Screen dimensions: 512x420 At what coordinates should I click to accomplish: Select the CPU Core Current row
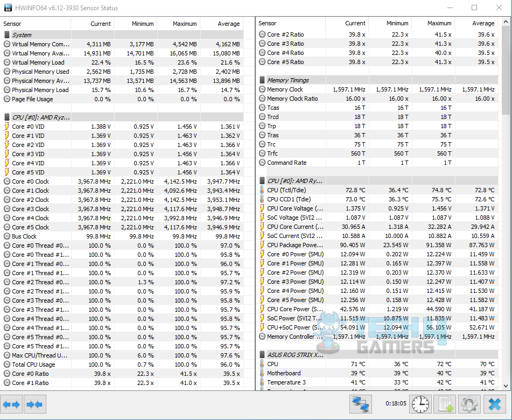tap(377, 227)
